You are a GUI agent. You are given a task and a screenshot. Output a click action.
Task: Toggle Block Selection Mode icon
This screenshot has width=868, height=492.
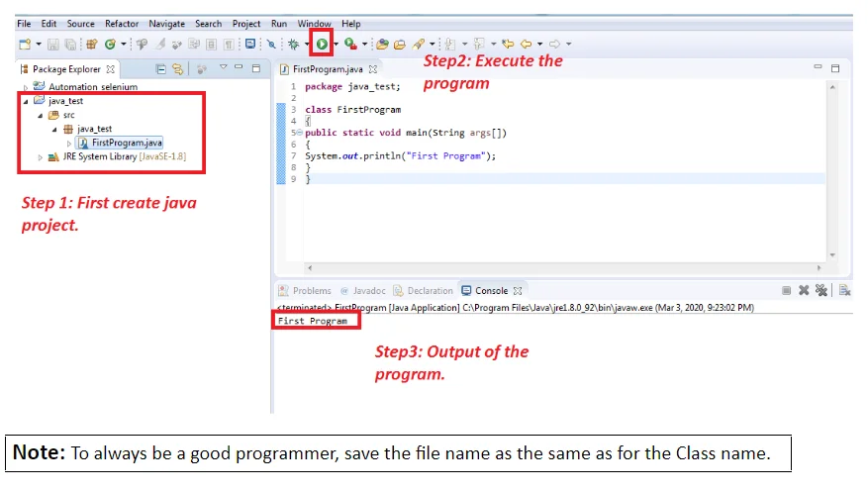211,45
